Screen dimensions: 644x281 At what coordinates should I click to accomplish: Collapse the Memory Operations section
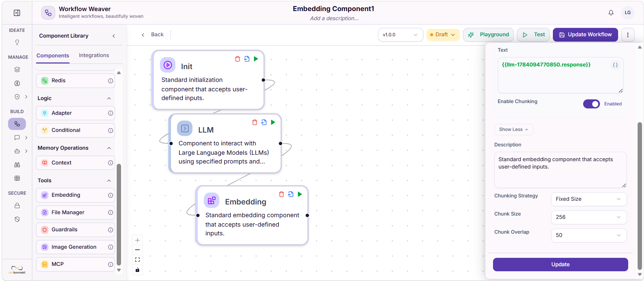click(x=109, y=148)
